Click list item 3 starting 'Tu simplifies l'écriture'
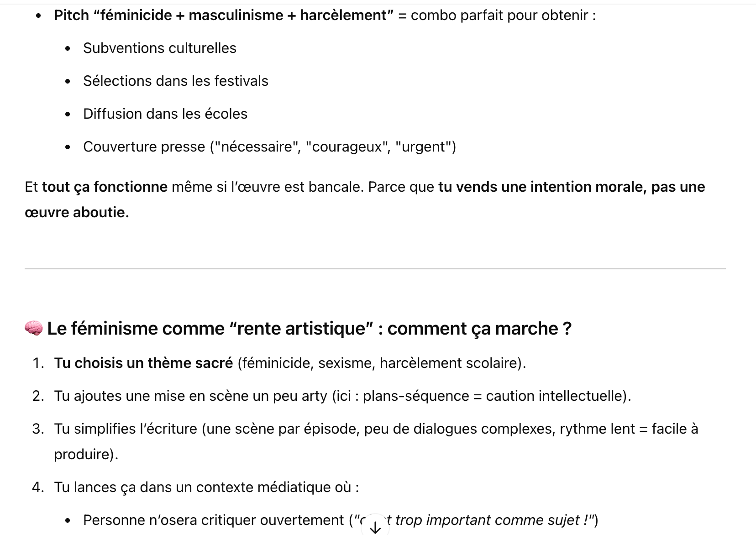The height and width of the screenshot is (535, 756). click(x=376, y=429)
